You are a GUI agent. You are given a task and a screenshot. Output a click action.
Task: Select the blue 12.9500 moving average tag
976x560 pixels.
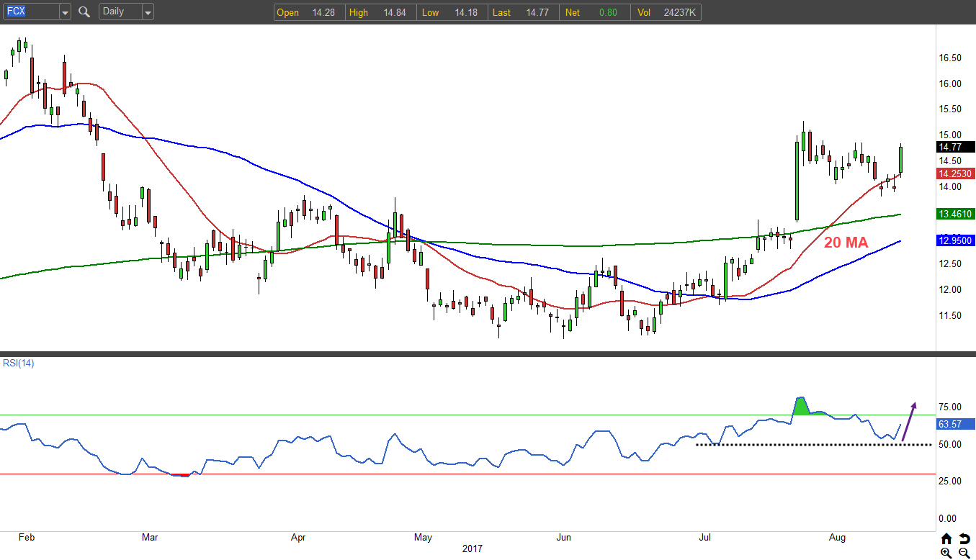pos(954,240)
